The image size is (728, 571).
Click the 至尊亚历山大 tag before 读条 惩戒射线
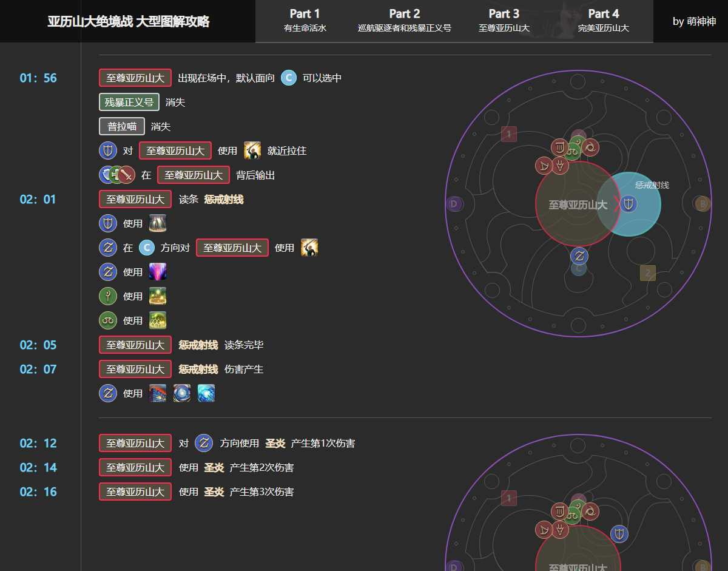point(135,199)
